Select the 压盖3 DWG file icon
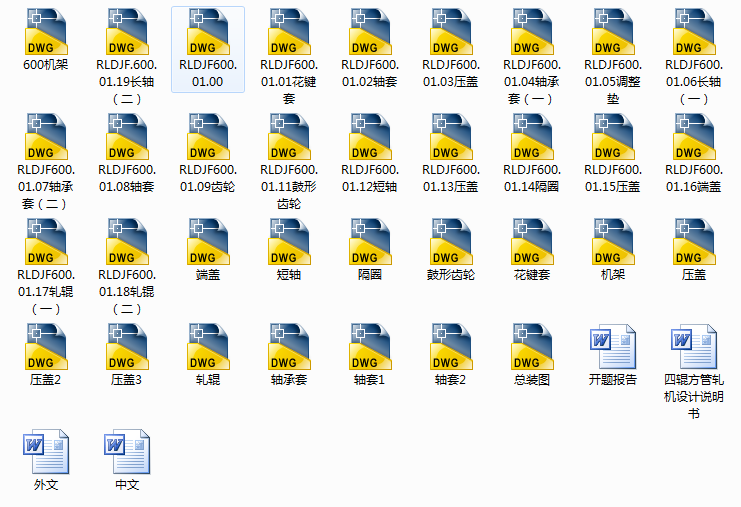Image resolution: width=741 pixels, height=507 pixels. point(127,346)
